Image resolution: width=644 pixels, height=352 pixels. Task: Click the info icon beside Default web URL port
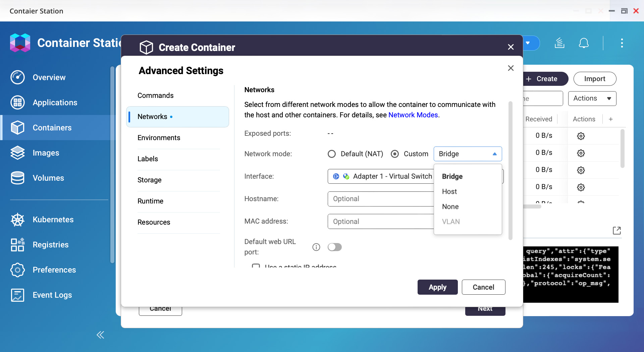pos(316,247)
